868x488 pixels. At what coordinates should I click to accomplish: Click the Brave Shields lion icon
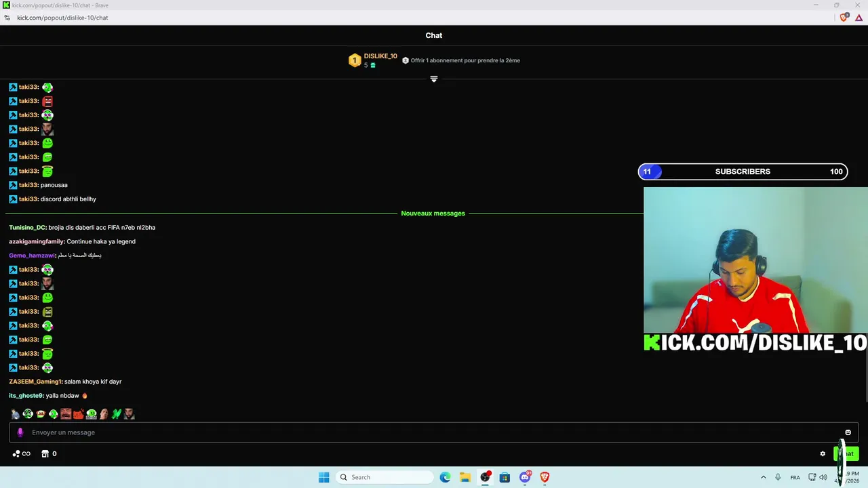[844, 18]
